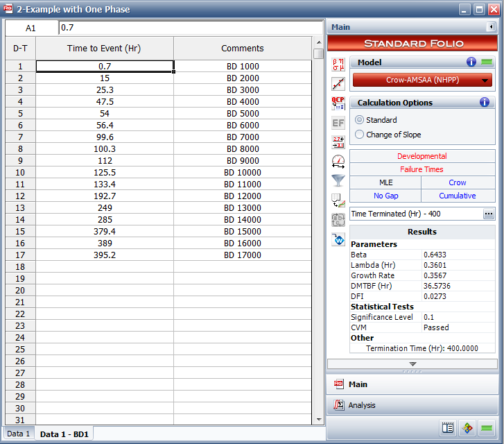Select the Change of Slope option

click(388, 135)
